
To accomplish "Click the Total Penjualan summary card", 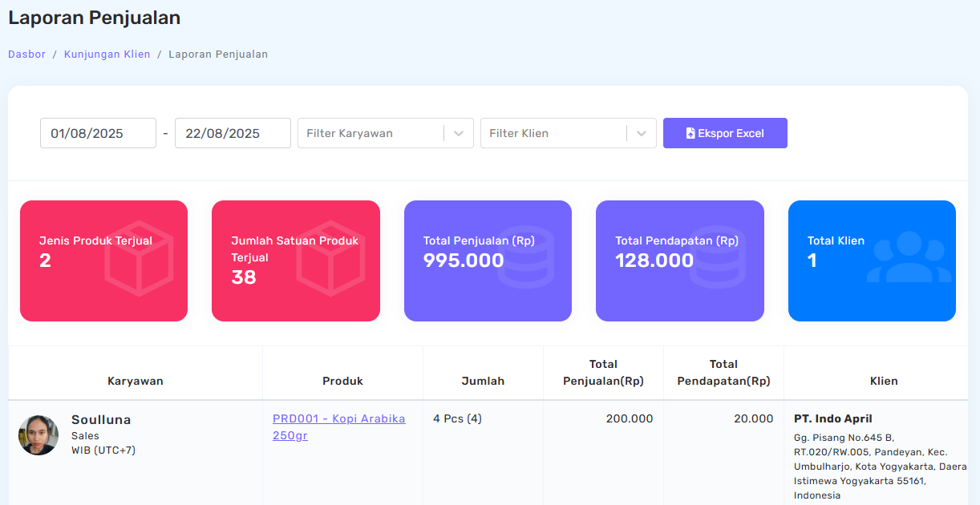I will coord(488,261).
